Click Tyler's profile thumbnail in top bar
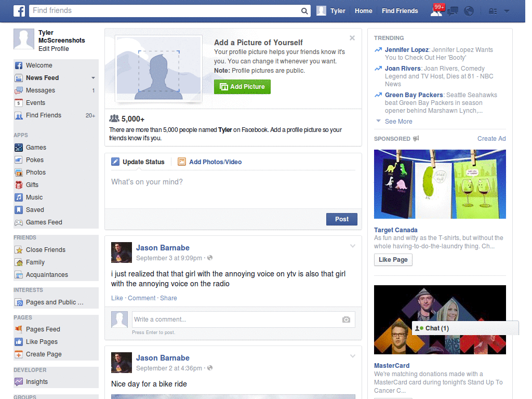Image resolution: width=532 pixels, height=399 pixels. (321, 11)
